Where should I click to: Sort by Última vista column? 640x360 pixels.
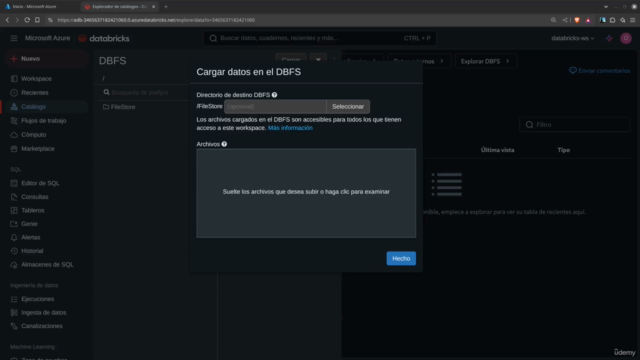[497, 150]
